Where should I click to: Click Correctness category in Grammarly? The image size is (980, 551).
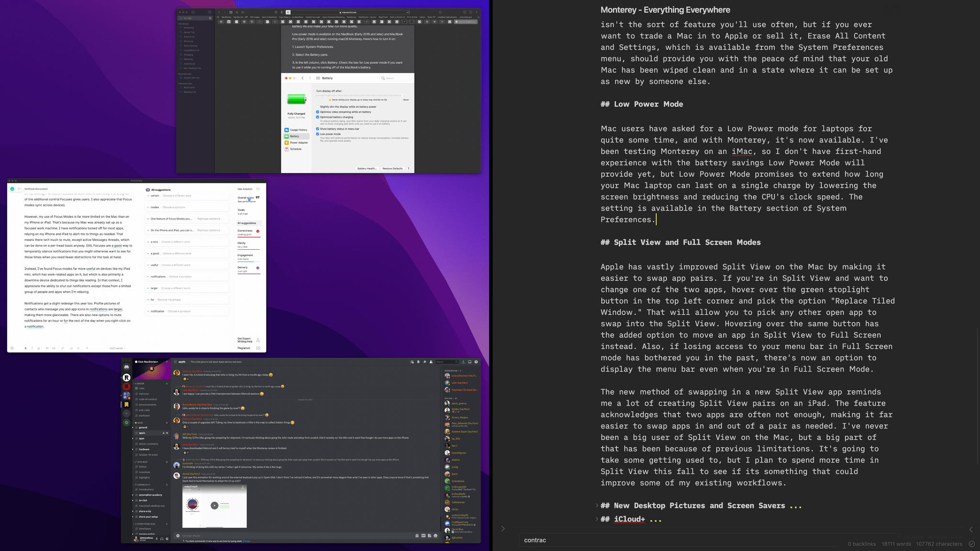248,232
